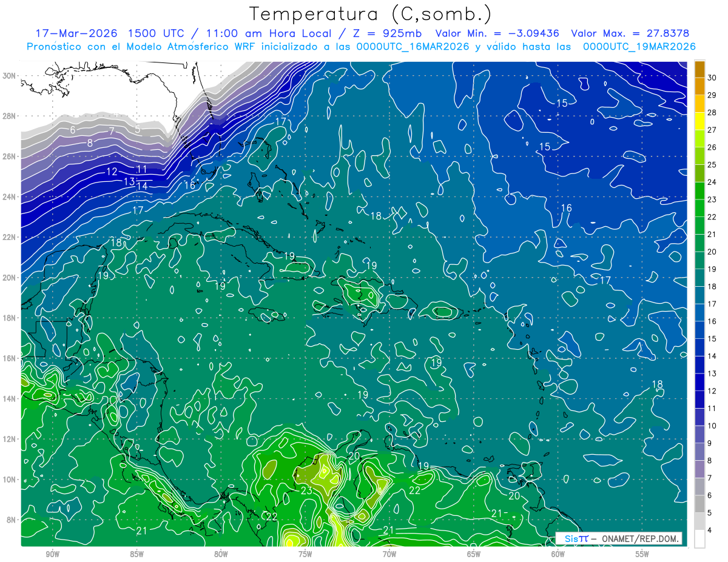Click the '65W' longitude axis label
The height and width of the screenshot is (562, 728).
point(474,554)
